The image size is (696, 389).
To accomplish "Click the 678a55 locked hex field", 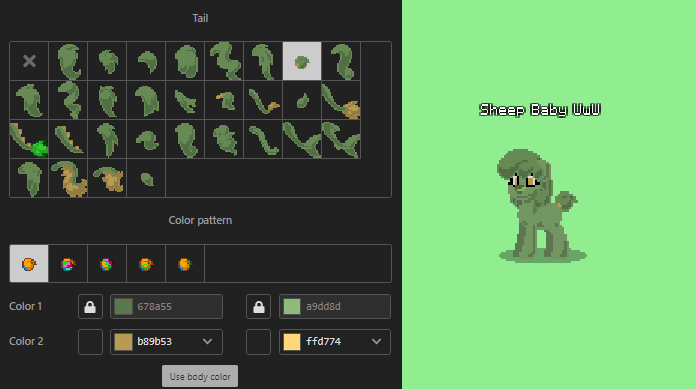I will 166,306.
